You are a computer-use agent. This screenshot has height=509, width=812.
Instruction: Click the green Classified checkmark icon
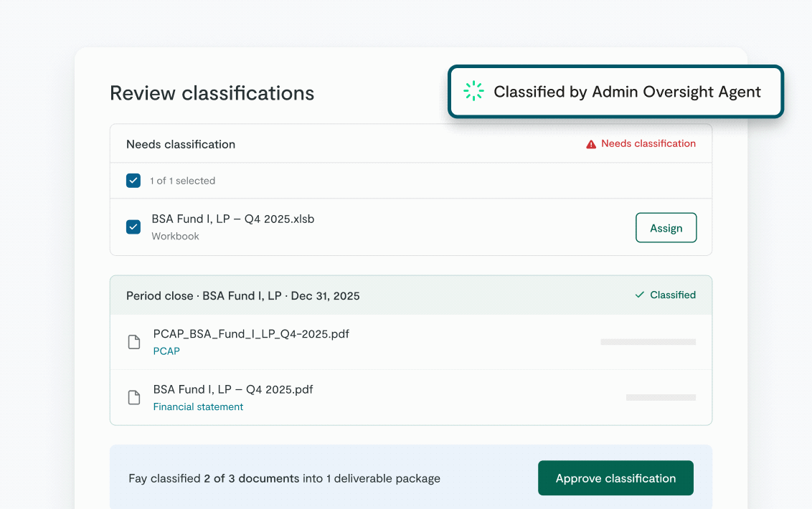[640, 295]
